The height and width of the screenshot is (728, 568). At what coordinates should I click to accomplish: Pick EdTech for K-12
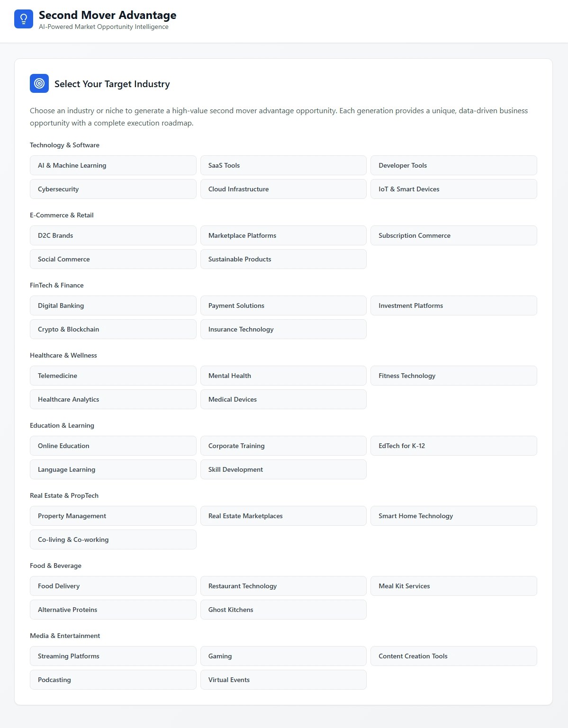click(x=453, y=445)
